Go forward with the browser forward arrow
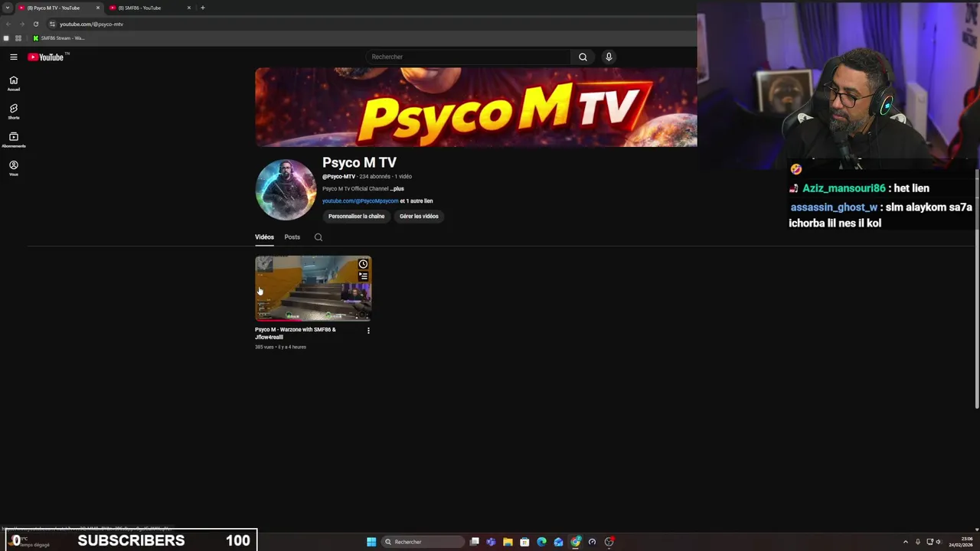980x551 pixels. click(21, 24)
